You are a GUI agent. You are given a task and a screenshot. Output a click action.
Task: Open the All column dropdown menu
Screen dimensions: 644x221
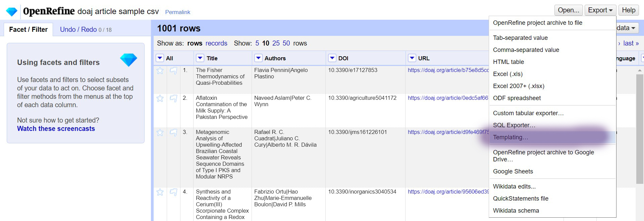click(160, 58)
